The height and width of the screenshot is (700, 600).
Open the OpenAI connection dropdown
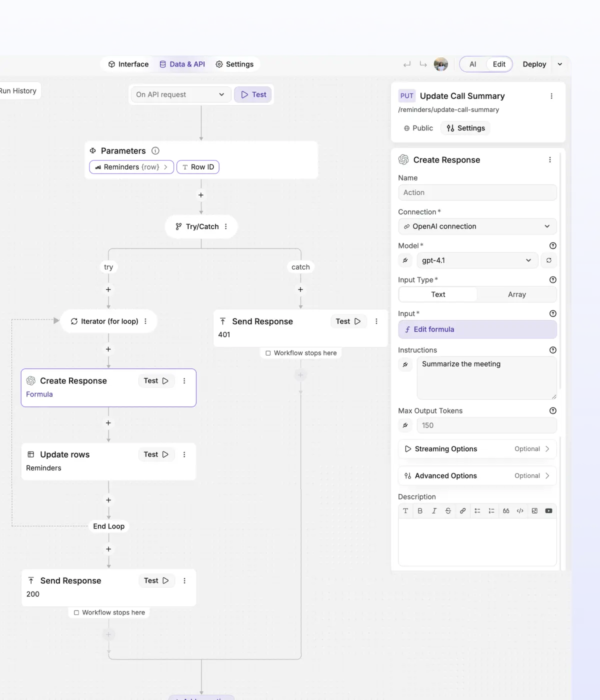tap(476, 226)
